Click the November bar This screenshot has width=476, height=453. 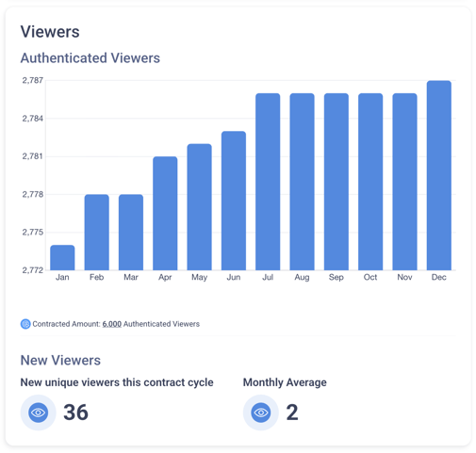point(404,182)
